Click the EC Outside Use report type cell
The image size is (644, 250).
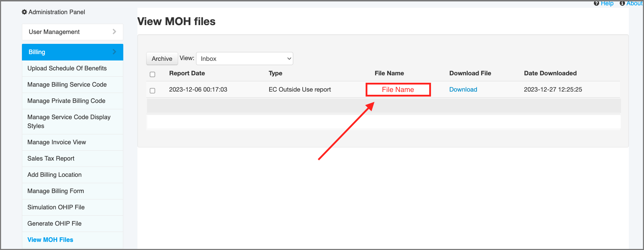300,89
